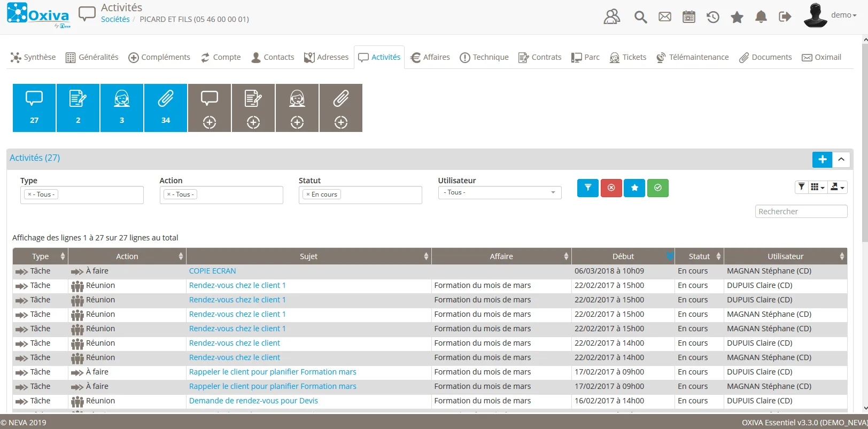Click the blue star filter button
Screen dimensions: 868x429
(634, 188)
